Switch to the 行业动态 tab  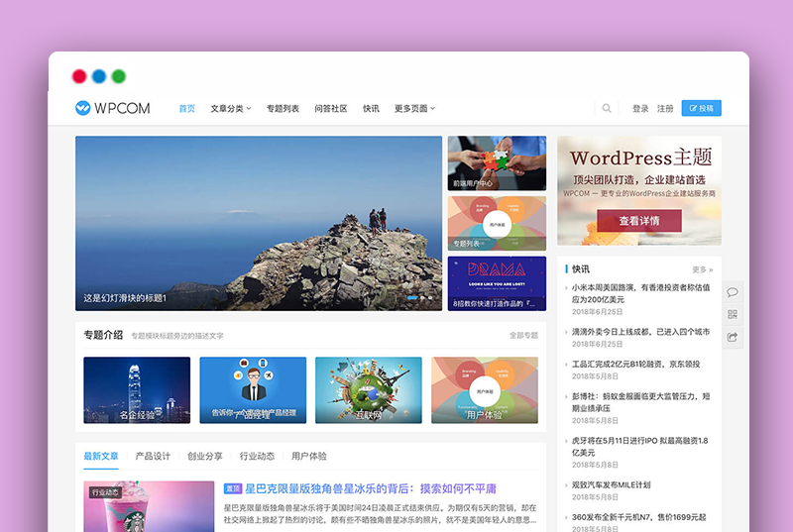tap(257, 456)
